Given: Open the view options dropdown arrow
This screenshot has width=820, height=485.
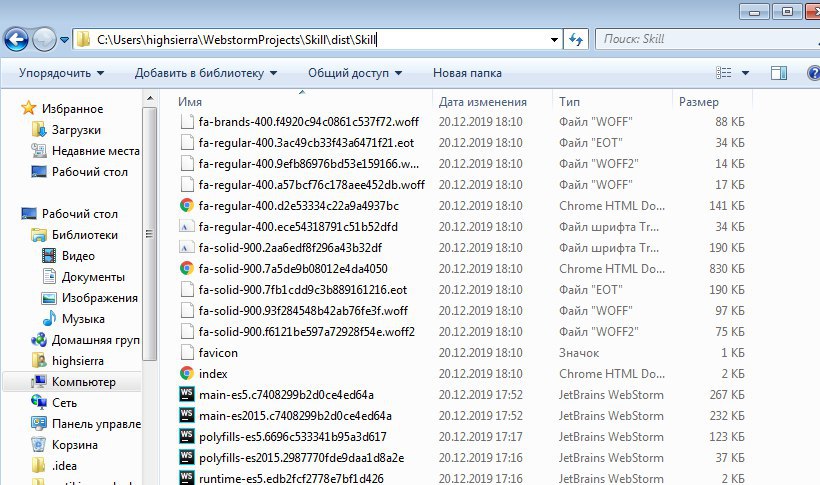Looking at the screenshot, I should [745, 73].
